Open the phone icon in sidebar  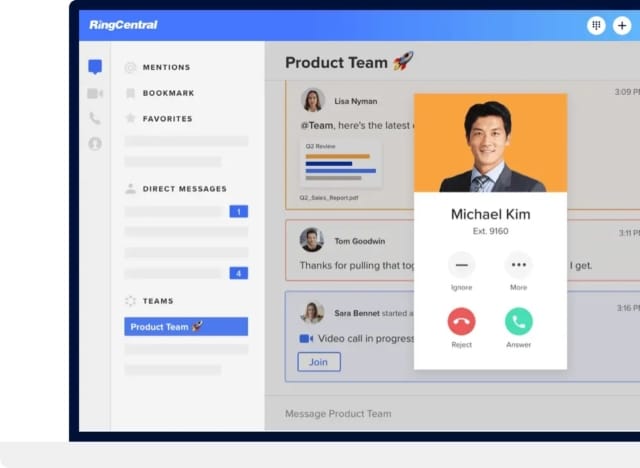point(95,118)
